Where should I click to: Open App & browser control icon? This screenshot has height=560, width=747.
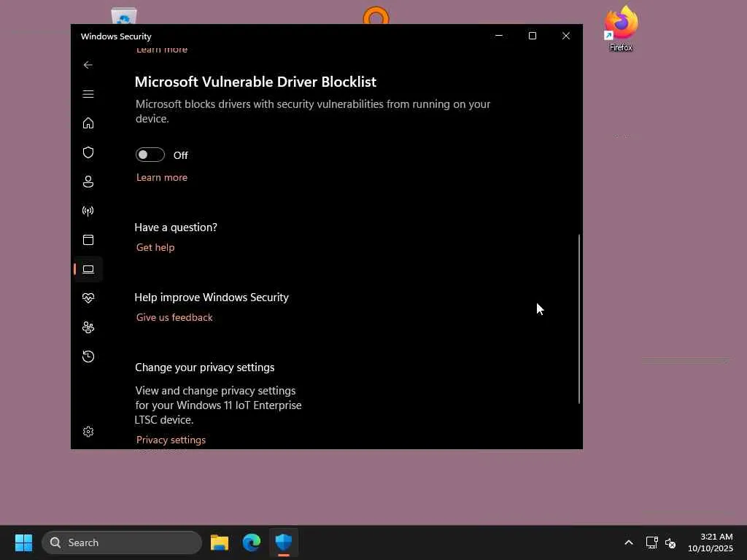(88, 239)
